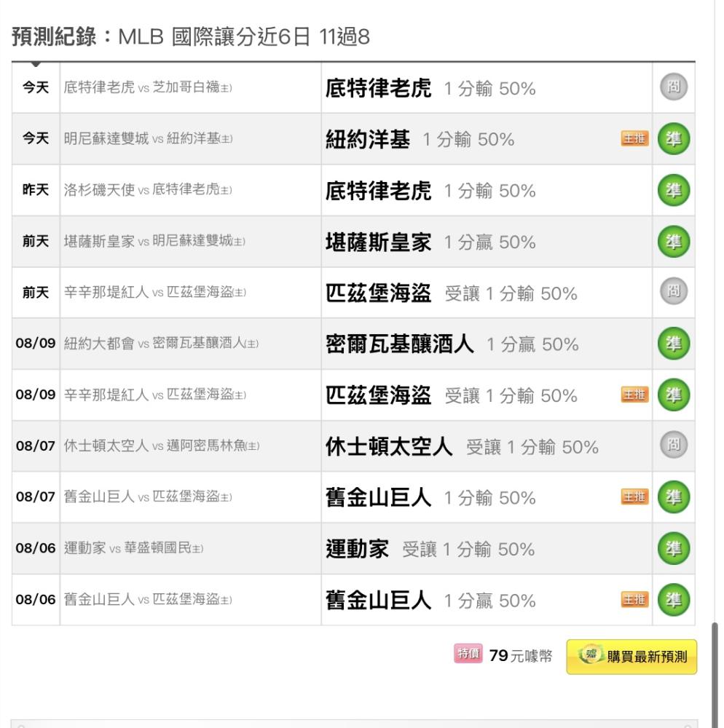724x728 pixels.
Task: Click 08/09 prediction 匹茲堡海盜 受讓1分輸 50%
Action: point(452,395)
